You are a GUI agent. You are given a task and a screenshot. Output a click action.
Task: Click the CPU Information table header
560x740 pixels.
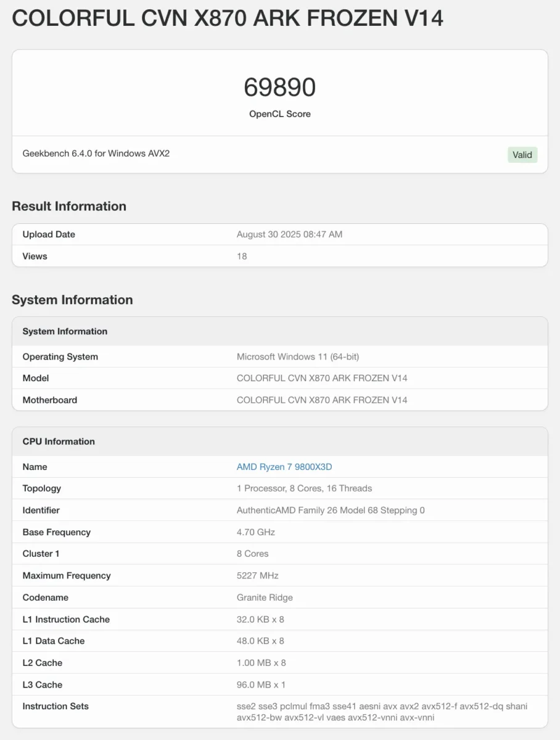(x=280, y=442)
